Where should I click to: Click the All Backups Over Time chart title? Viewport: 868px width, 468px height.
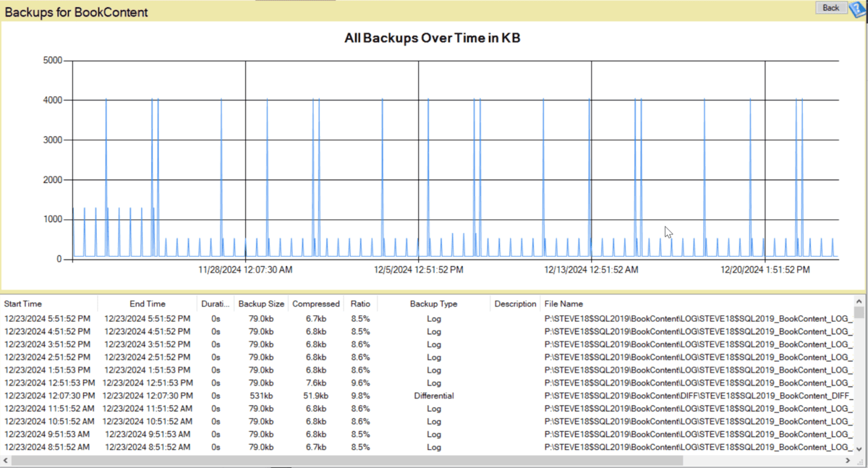[x=432, y=38]
